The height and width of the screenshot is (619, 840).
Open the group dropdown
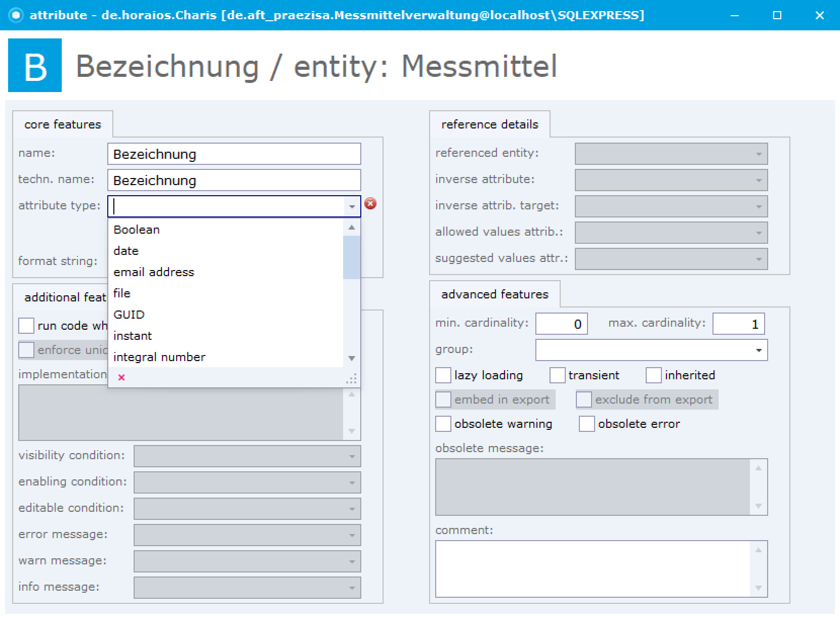point(759,350)
